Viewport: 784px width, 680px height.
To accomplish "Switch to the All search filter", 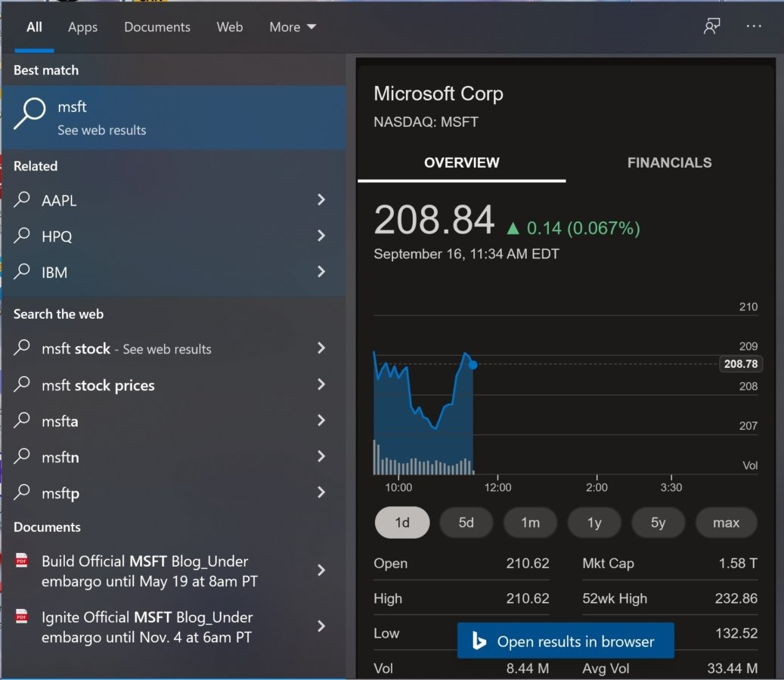I will 34,27.
